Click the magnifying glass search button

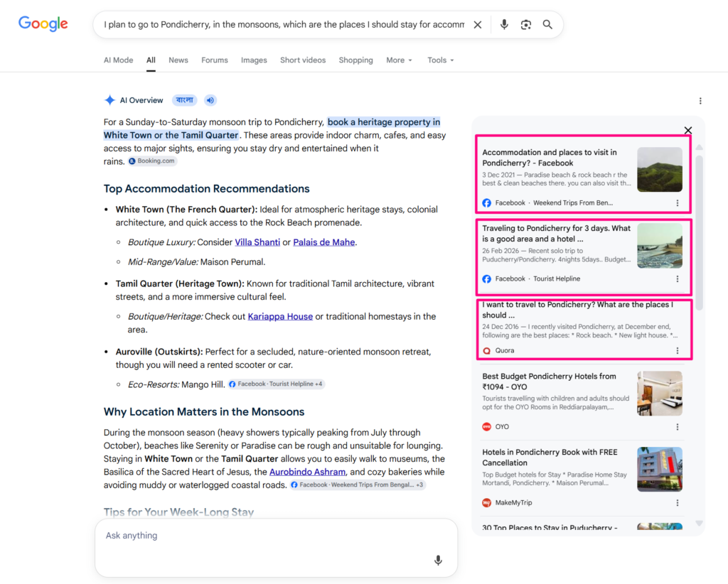click(547, 25)
